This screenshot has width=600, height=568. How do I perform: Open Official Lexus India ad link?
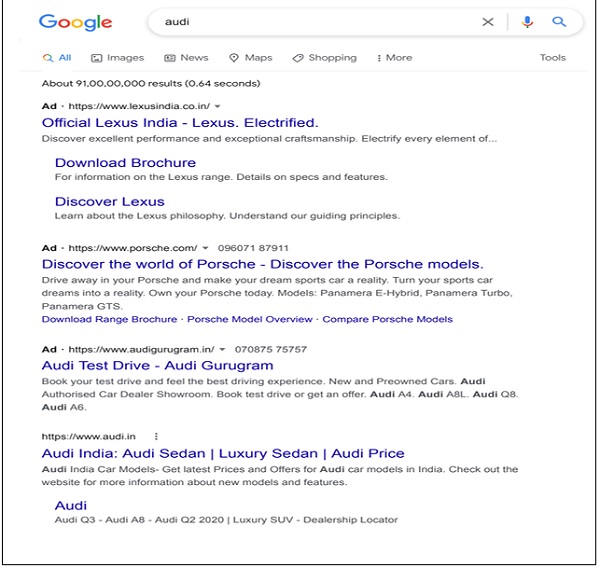coord(180,123)
